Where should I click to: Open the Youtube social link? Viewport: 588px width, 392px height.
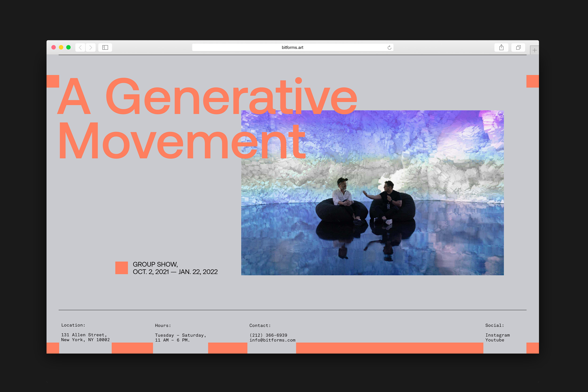[495, 340]
